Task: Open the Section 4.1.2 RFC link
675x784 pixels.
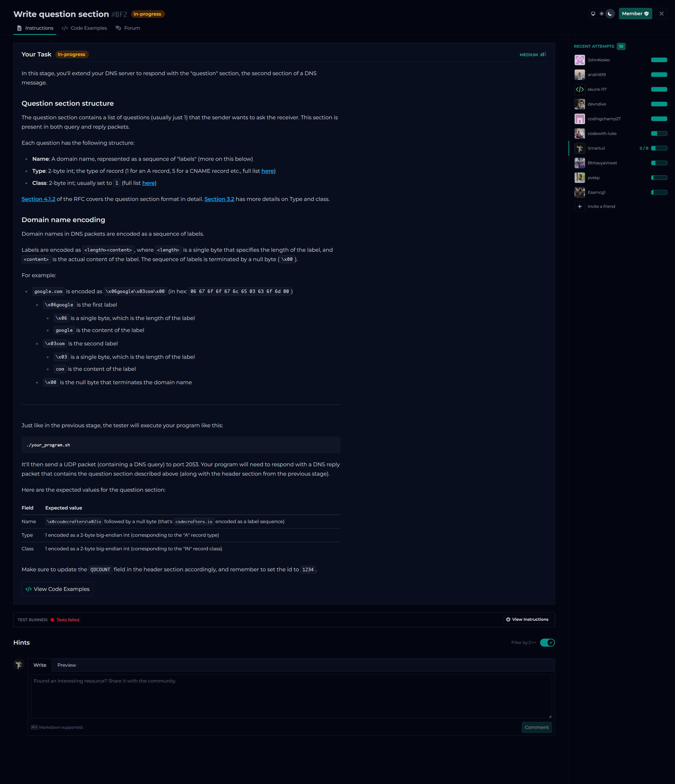Action: click(38, 199)
